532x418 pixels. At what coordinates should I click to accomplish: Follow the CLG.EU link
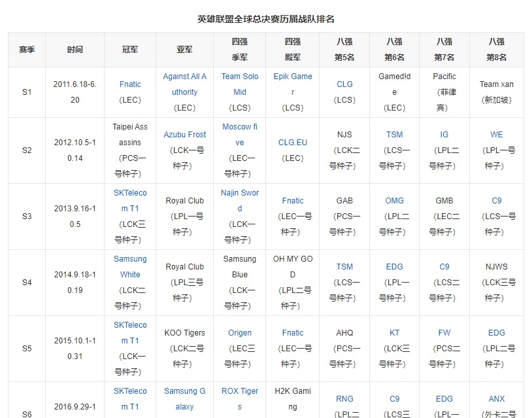pos(292,142)
